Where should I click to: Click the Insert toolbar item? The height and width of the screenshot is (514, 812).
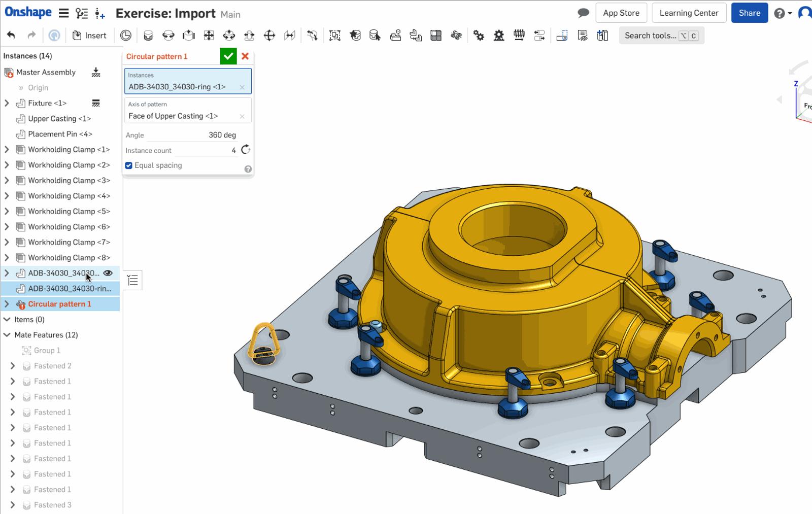coord(90,35)
